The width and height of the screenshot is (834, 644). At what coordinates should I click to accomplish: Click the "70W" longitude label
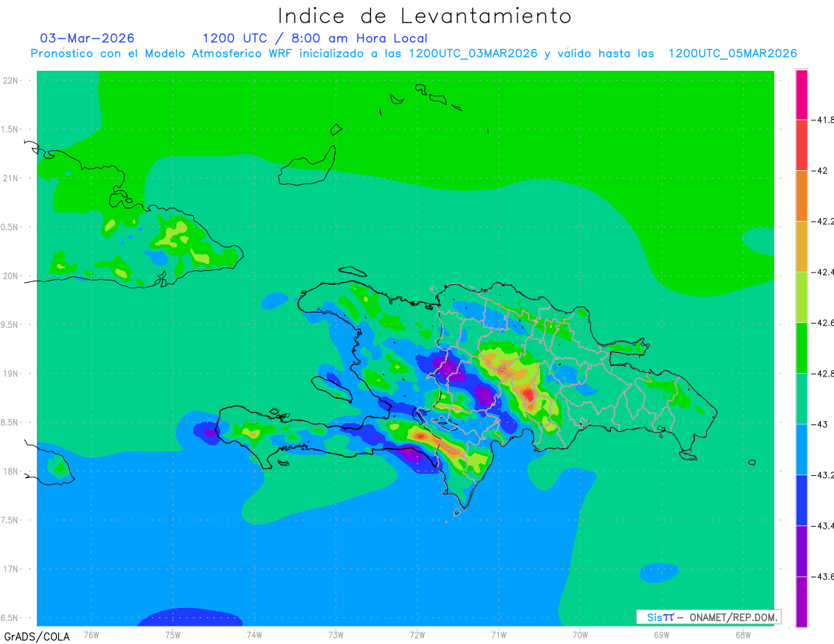(x=580, y=634)
